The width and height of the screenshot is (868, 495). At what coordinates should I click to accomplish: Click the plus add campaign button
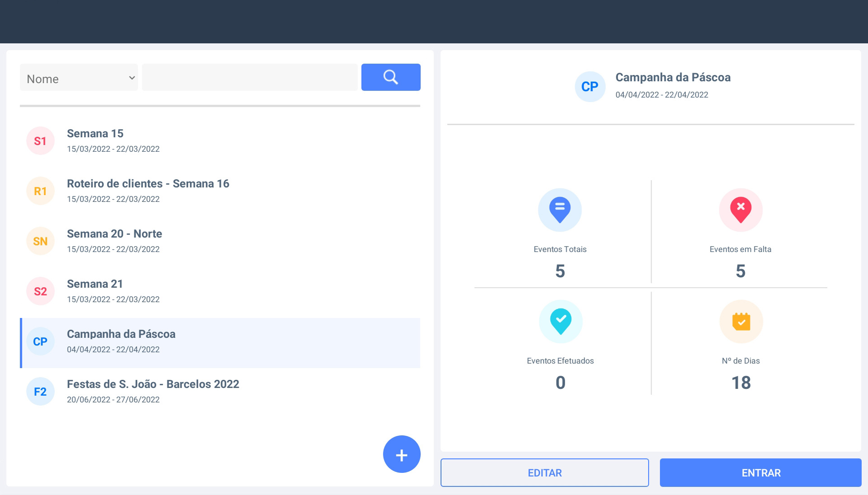coord(401,454)
